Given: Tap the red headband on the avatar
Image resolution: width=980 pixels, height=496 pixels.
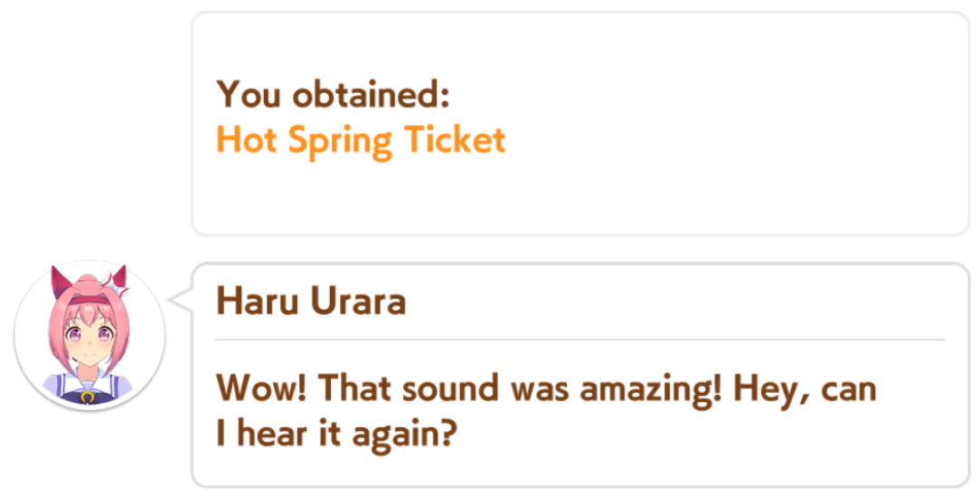Looking at the screenshot, I should 89,300.
